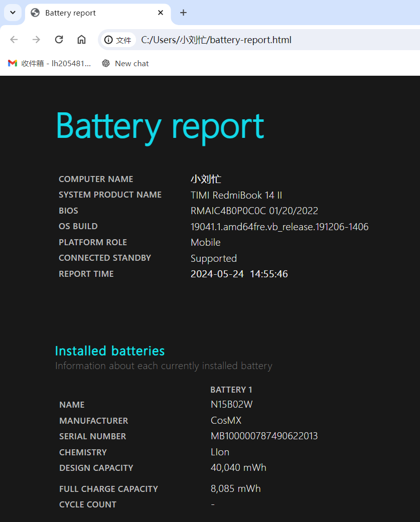Select the battery name N15B02W

point(231,405)
